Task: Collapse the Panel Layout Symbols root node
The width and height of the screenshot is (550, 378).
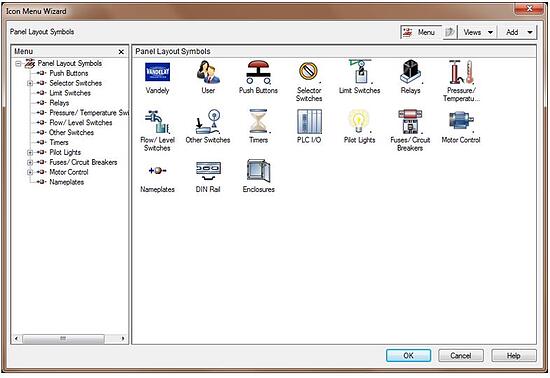Action: click(x=18, y=63)
